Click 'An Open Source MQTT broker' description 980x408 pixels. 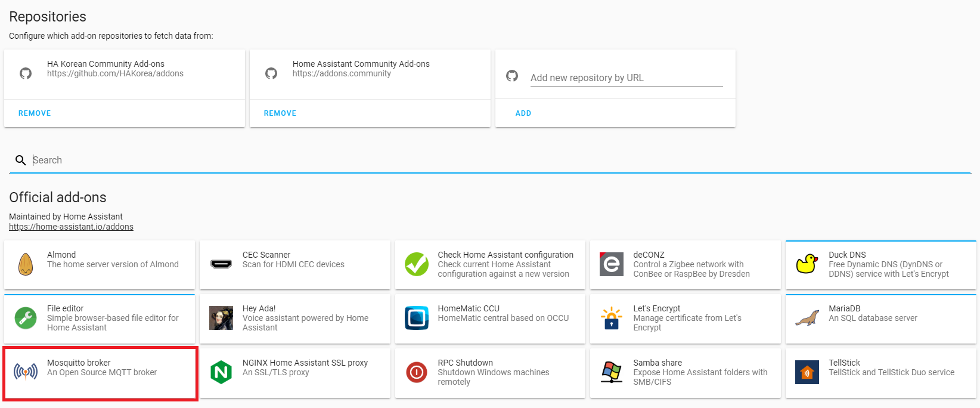pyautogui.click(x=102, y=372)
